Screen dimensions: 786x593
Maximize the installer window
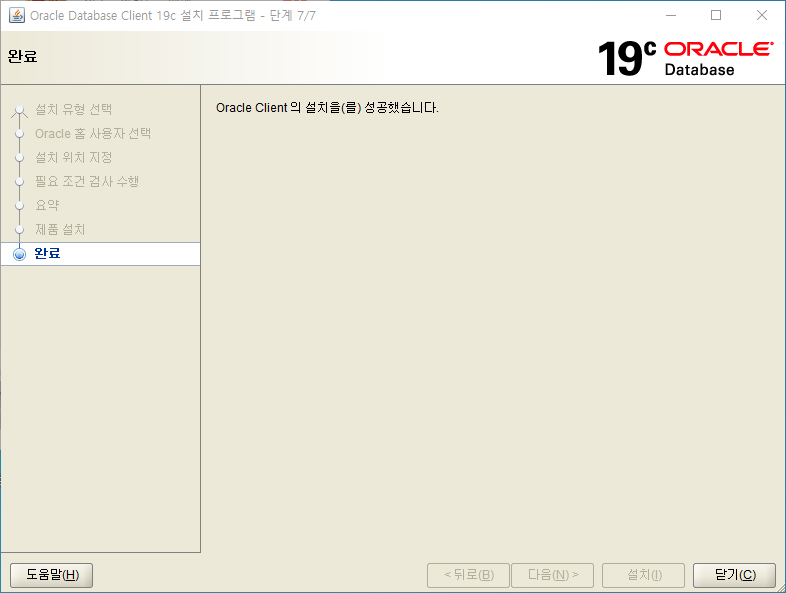[716, 16]
